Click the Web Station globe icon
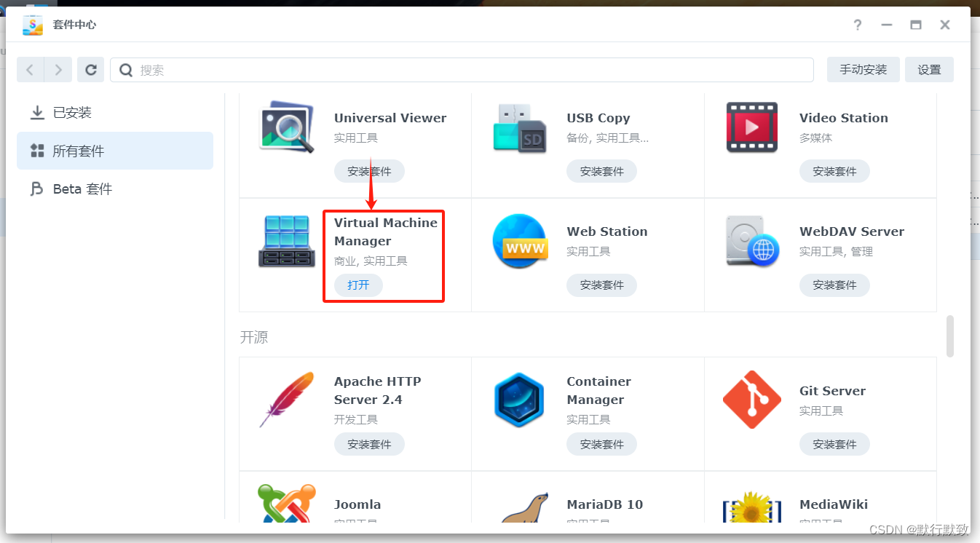 pyautogui.click(x=519, y=241)
